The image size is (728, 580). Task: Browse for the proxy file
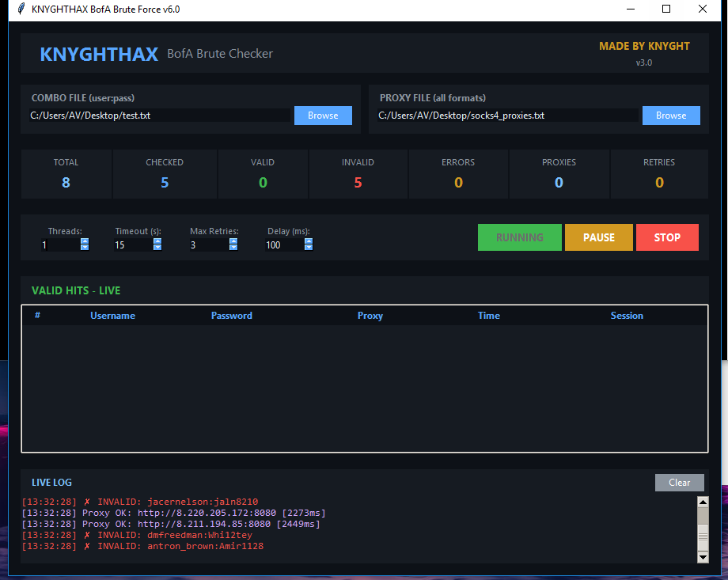tap(671, 116)
